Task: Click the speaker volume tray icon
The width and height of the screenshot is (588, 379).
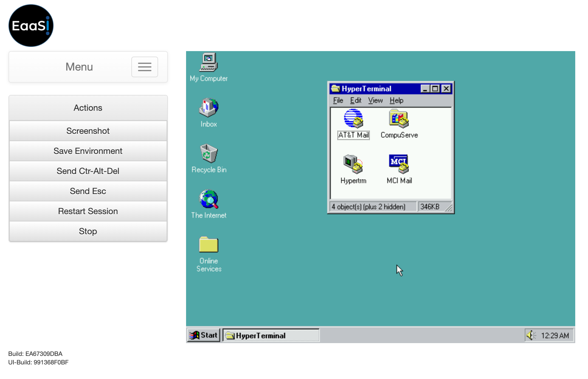Action: pos(531,335)
